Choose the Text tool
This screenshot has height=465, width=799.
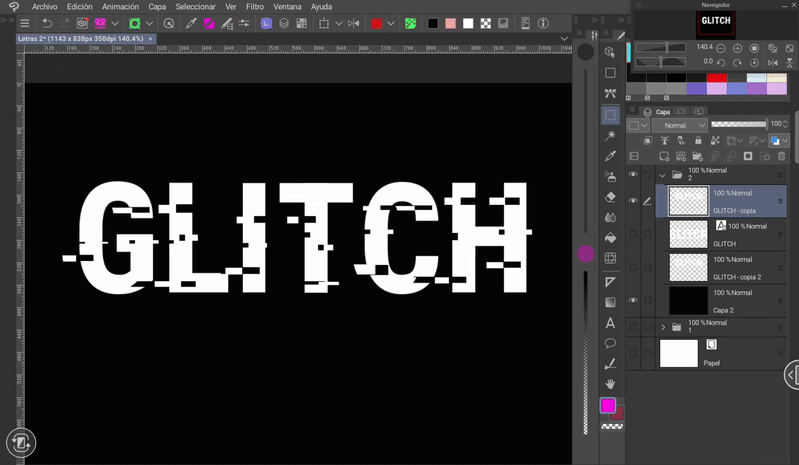(x=610, y=323)
